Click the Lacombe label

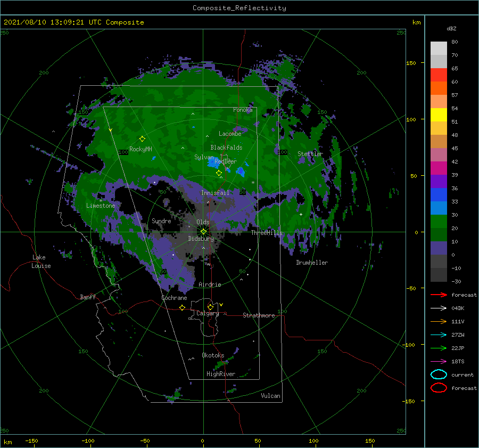click(230, 134)
